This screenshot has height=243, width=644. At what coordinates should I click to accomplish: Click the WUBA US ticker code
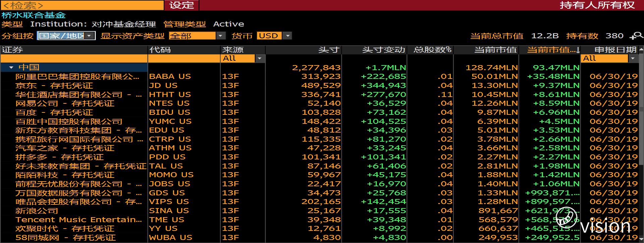(171, 238)
